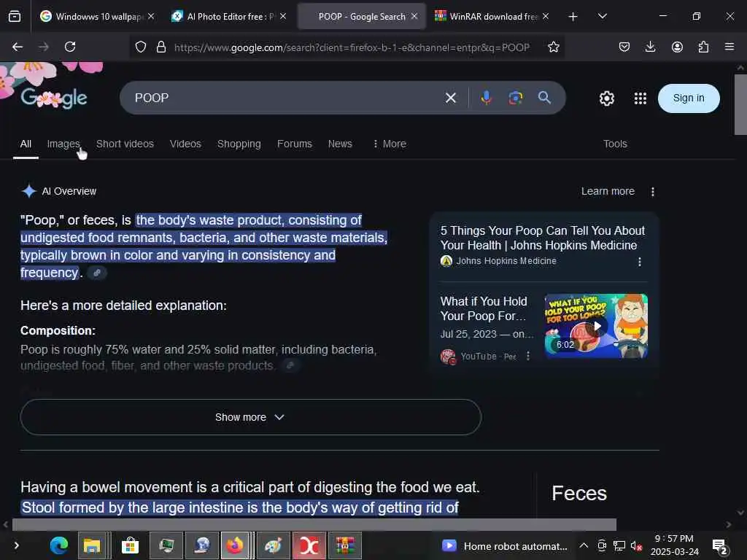Open File Explorer from taskbar
747x560 pixels.
(x=92, y=545)
